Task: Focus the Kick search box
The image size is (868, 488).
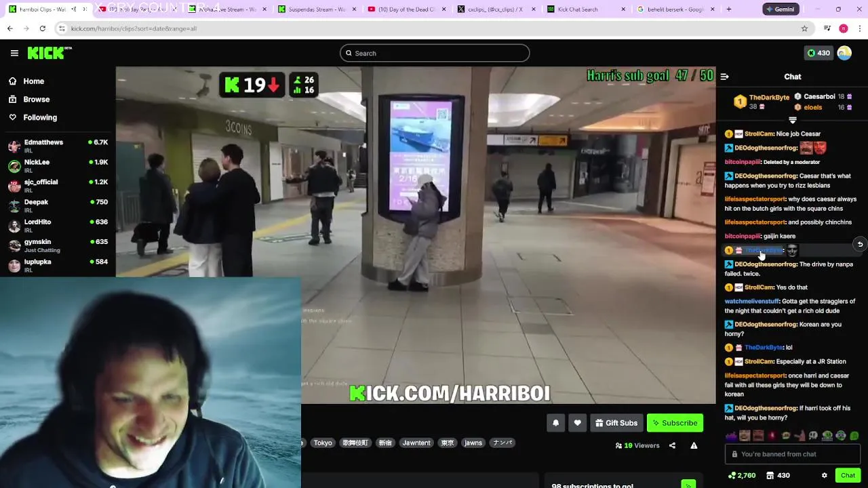Action: click(435, 53)
